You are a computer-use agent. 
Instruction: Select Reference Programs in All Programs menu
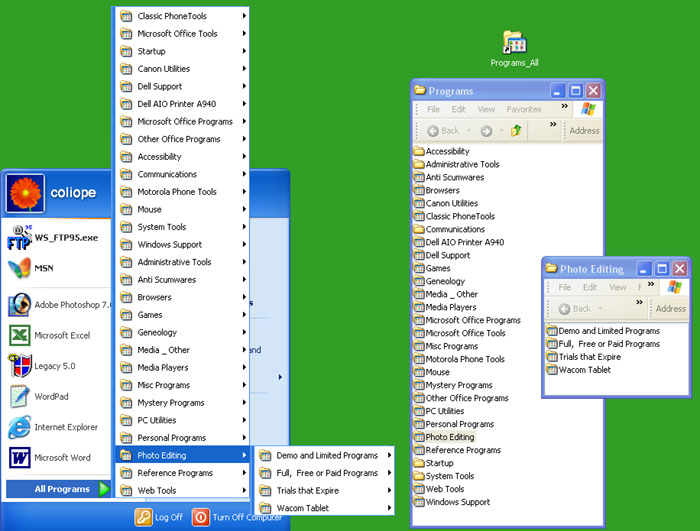tap(182, 473)
